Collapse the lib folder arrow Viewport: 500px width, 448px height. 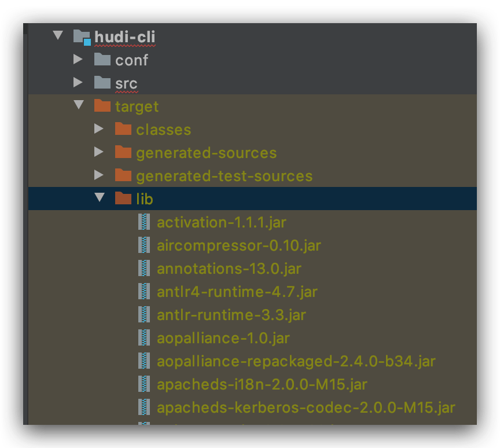click(100, 197)
